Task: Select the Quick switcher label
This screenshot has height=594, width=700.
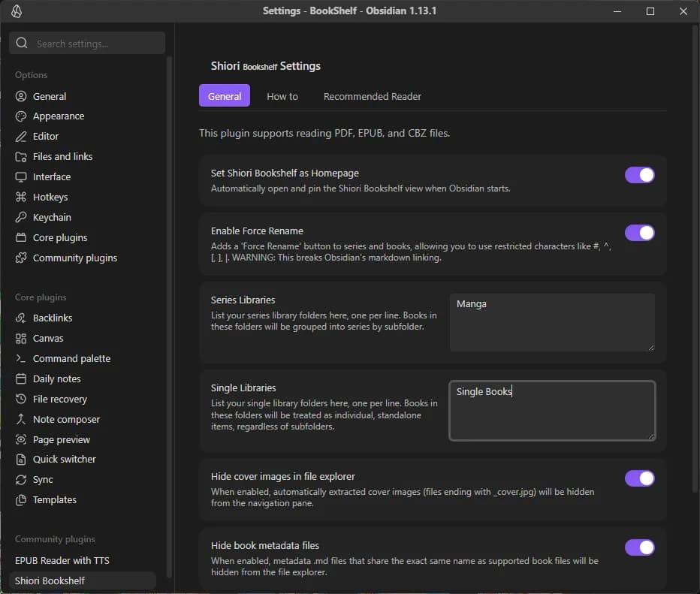Action: (x=65, y=460)
